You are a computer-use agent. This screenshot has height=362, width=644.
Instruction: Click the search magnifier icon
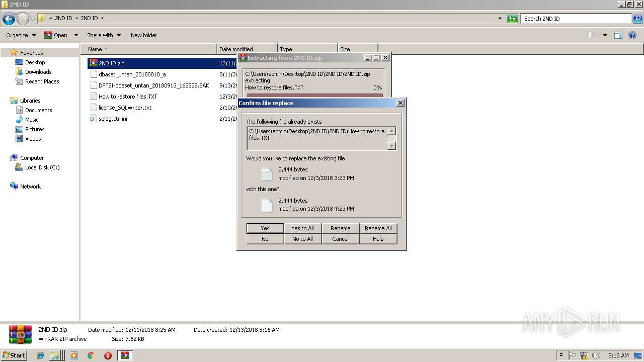click(x=637, y=19)
